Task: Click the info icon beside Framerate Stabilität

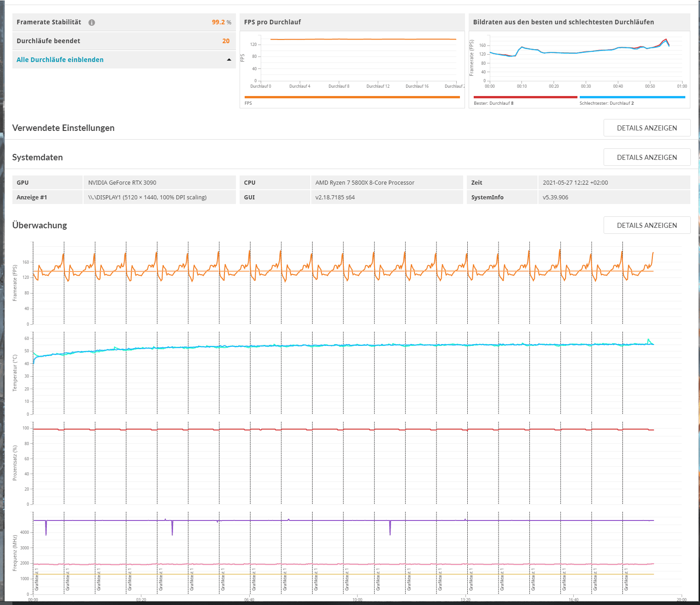Action: (92, 23)
